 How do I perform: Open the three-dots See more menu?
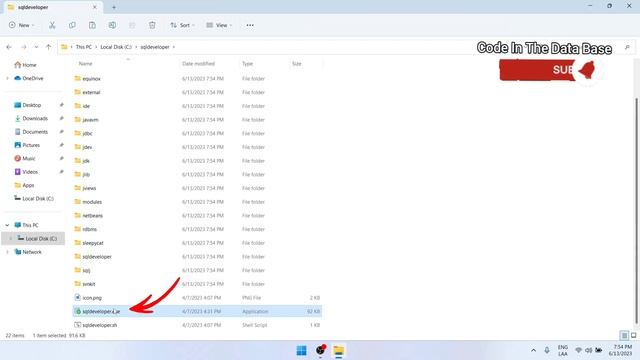pos(250,25)
